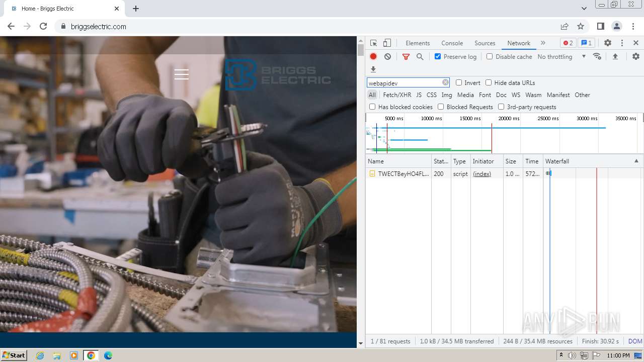Click the briggselectric.com address bar

98,26
